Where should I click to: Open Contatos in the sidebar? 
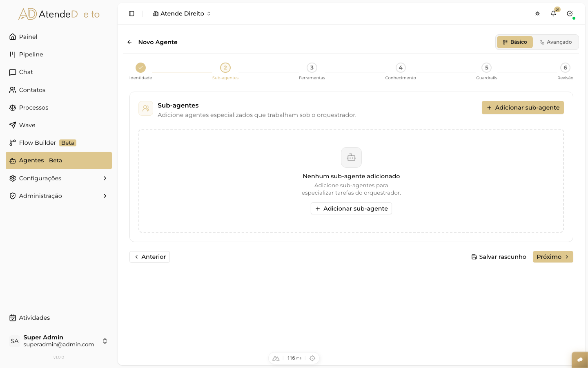(59, 90)
